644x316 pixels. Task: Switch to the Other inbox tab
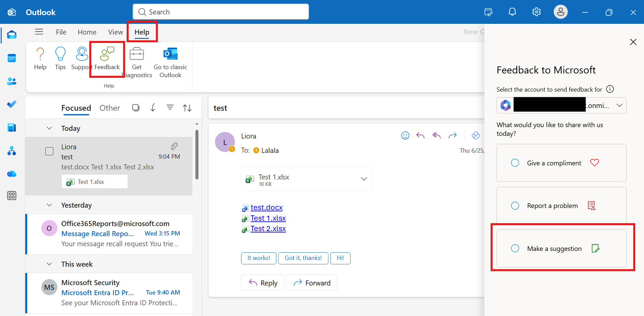pos(110,108)
